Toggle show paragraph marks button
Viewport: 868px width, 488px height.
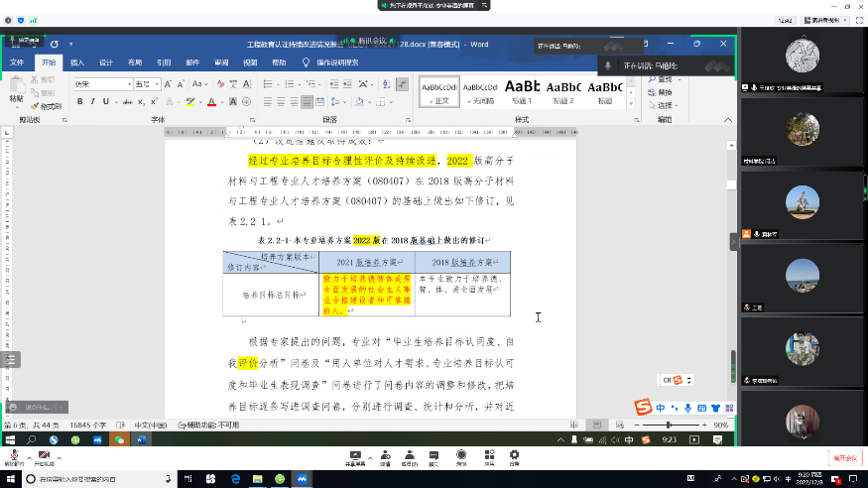(399, 83)
